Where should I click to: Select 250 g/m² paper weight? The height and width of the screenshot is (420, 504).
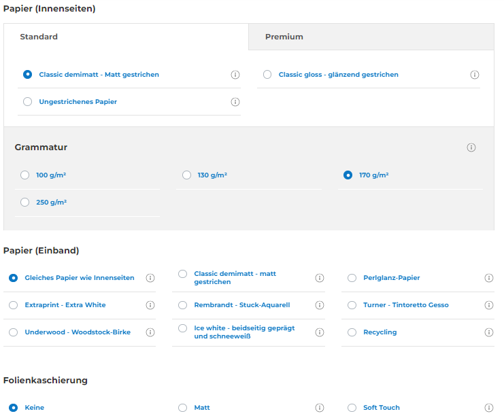(x=25, y=203)
